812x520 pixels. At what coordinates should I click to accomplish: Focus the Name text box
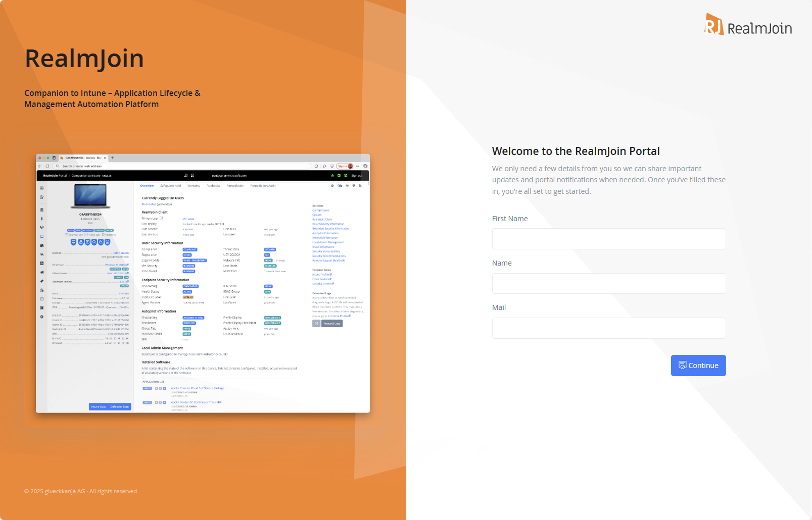point(608,283)
